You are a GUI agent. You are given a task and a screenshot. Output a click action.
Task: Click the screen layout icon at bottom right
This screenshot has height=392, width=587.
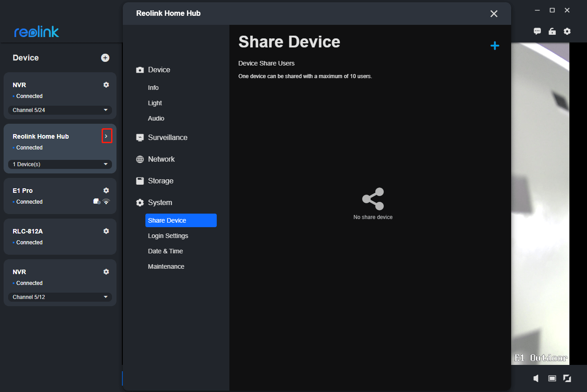click(x=552, y=378)
